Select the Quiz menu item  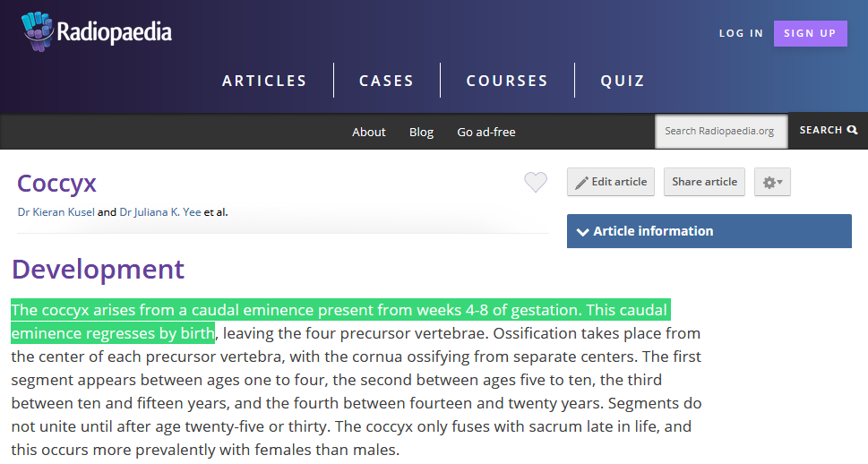[623, 81]
